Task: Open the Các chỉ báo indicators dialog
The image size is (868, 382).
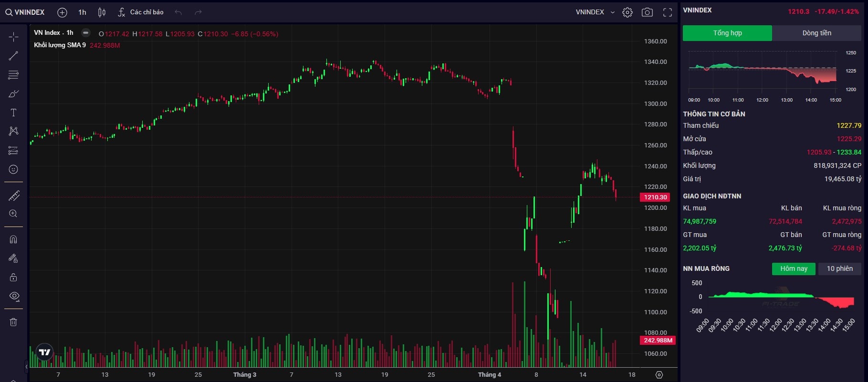Action: (141, 12)
